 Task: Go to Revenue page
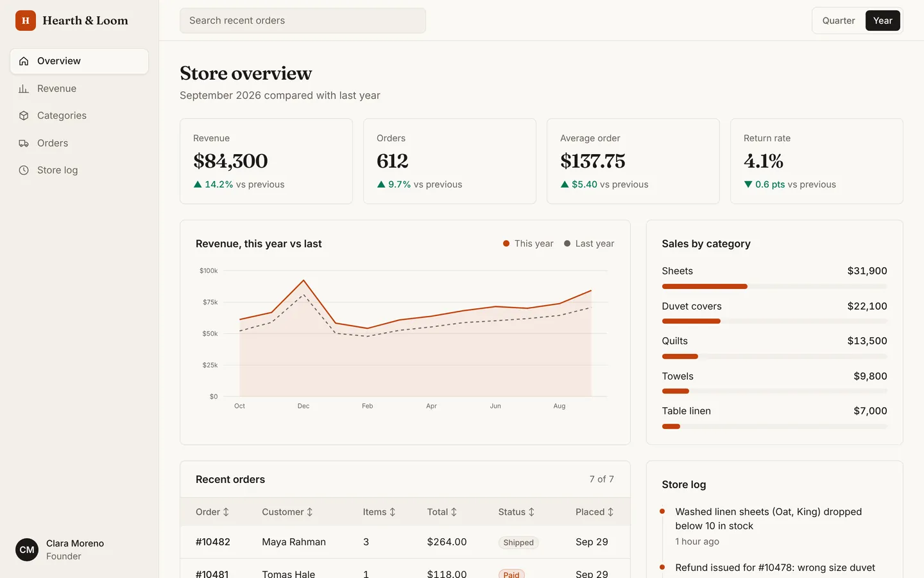pos(80,89)
